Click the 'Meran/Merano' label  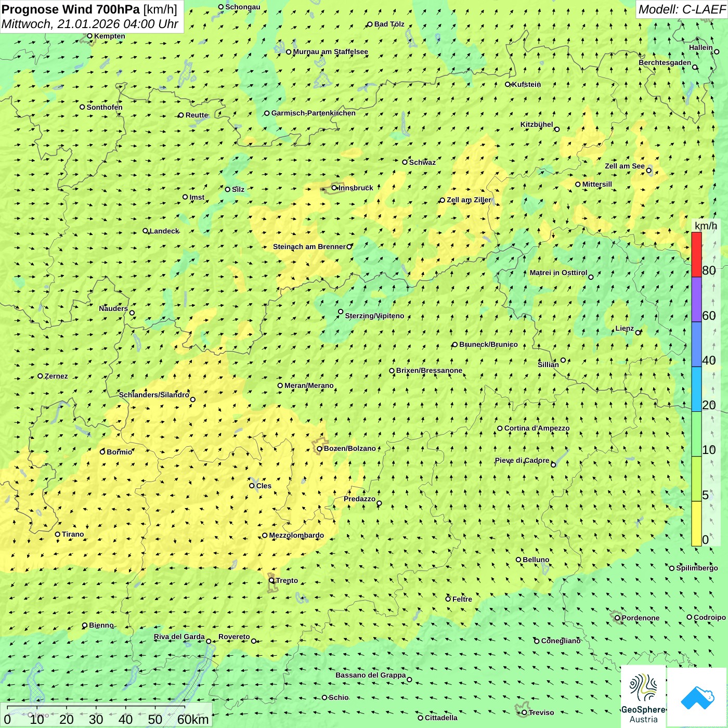[309, 385]
